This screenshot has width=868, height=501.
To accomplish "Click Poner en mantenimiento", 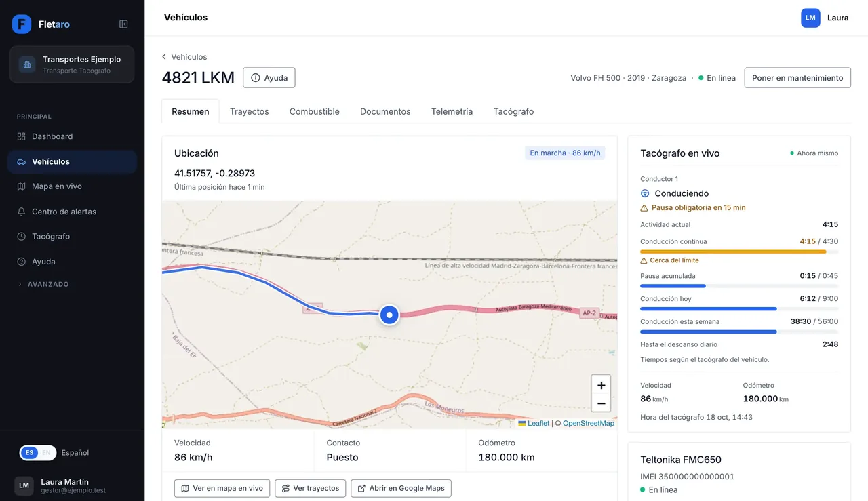I will coord(797,78).
